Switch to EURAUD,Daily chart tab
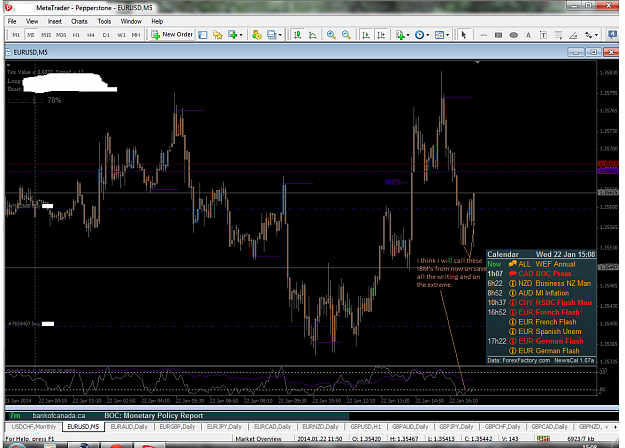The image size is (625, 448). point(129,426)
